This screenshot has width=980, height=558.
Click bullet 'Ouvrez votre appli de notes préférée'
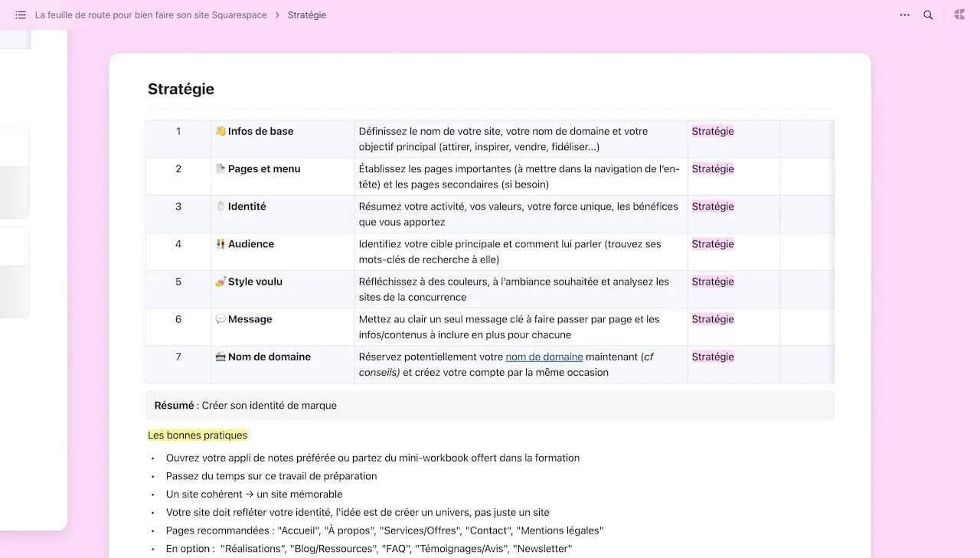click(373, 458)
